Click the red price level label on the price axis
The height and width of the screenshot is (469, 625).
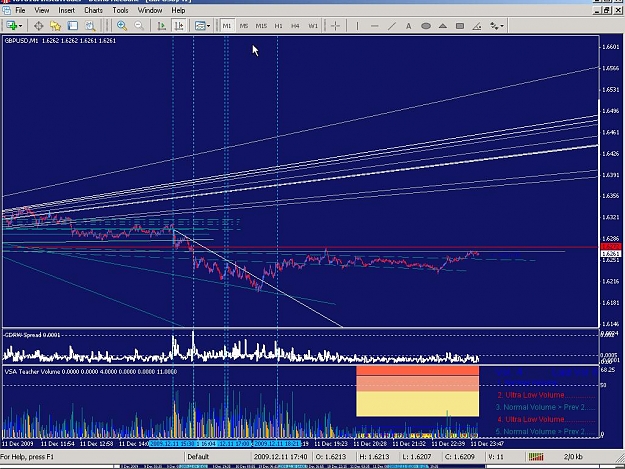click(610, 247)
